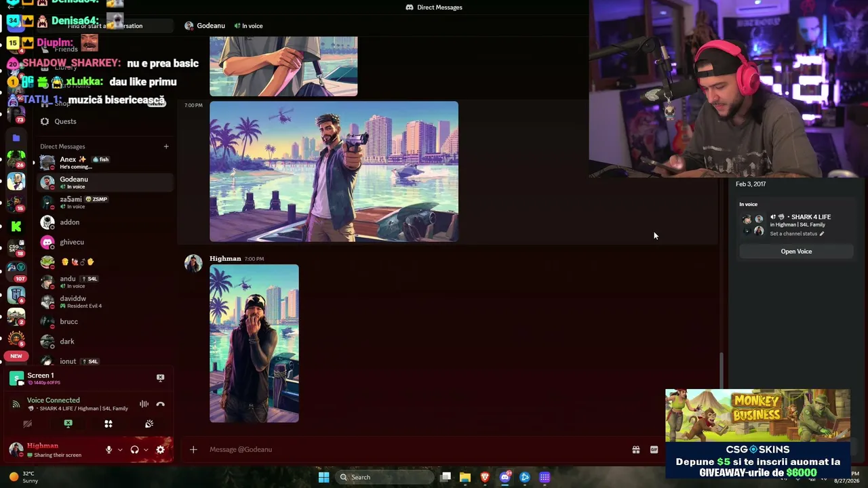Screen dimensions: 868x488
Task: Open the brucc direct message
Action: (105, 321)
